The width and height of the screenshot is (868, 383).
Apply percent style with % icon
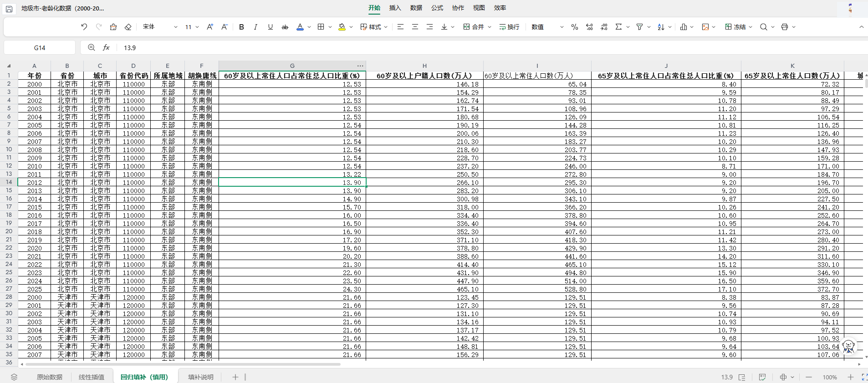[575, 27]
